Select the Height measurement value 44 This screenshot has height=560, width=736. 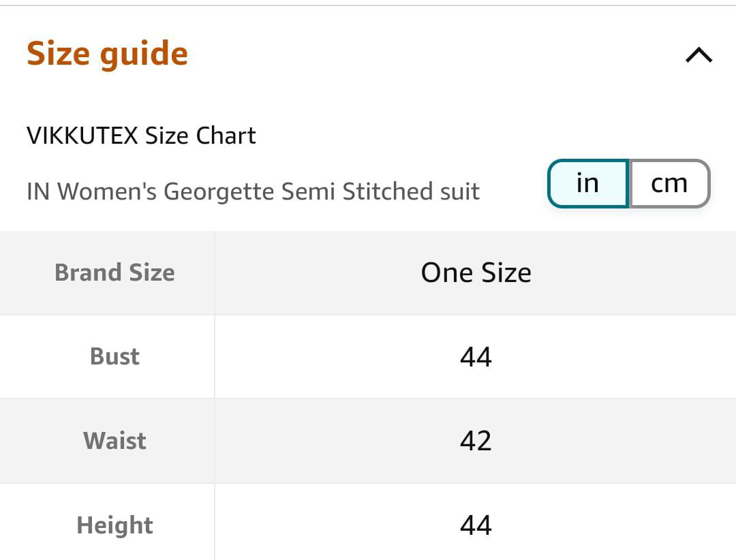click(x=476, y=525)
